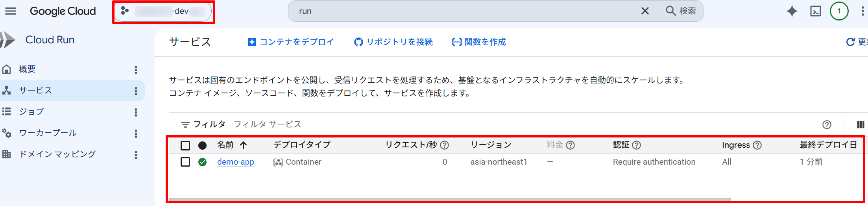This screenshot has height=206, width=868.
Task: Click the Cloud Run product icon
Action: pyautogui.click(x=8, y=40)
